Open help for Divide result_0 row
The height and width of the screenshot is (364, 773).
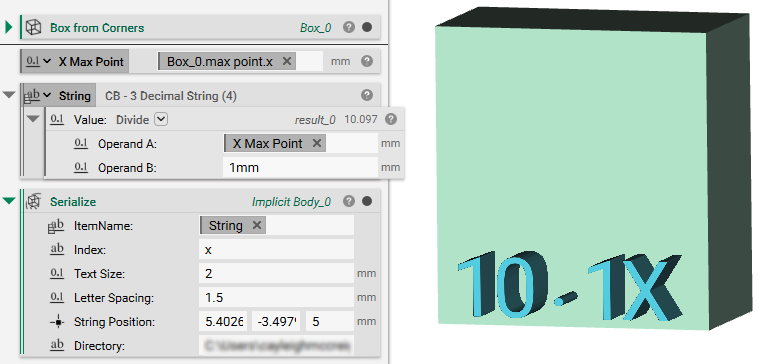(x=391, y=119)
